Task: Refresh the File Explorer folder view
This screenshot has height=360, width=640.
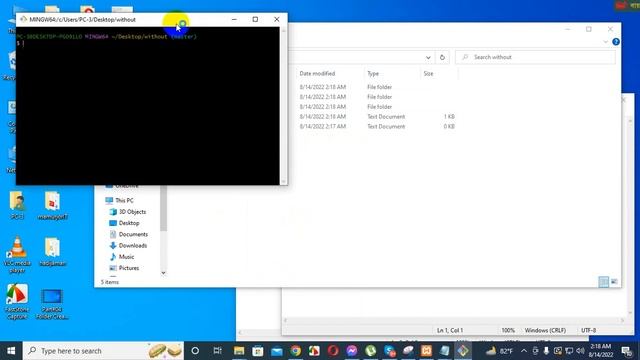Action: pos(442,58)
